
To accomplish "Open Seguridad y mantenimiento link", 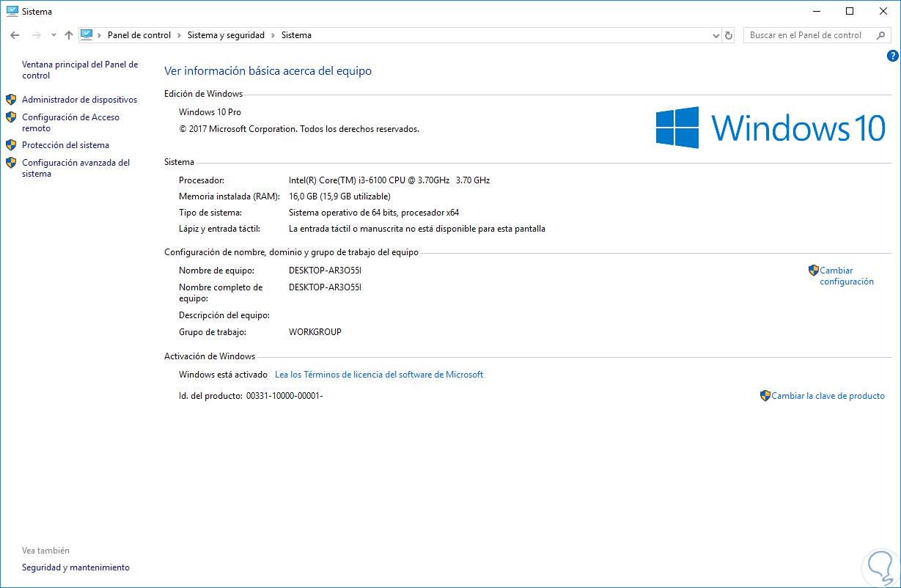I will tap(76, 567).
